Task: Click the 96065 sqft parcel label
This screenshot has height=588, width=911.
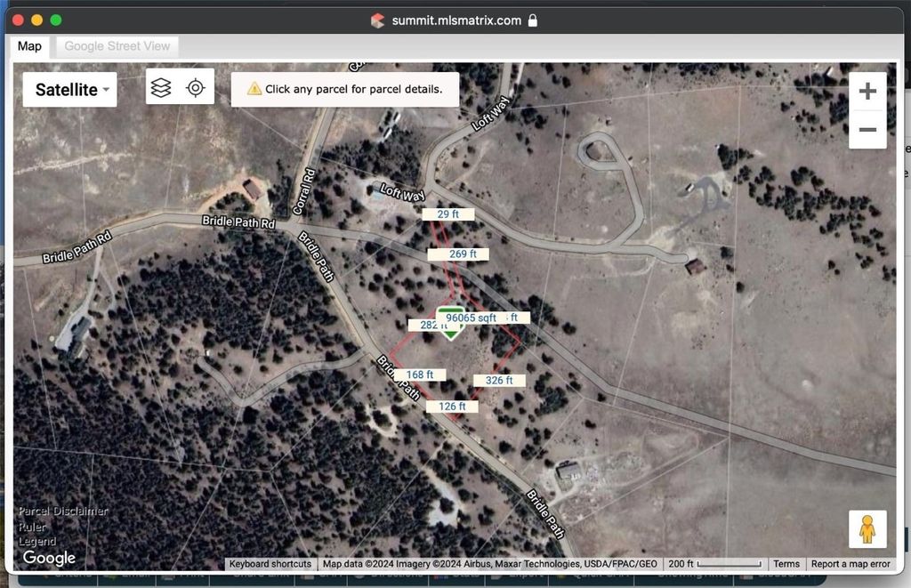Action: tap(471, 318)
